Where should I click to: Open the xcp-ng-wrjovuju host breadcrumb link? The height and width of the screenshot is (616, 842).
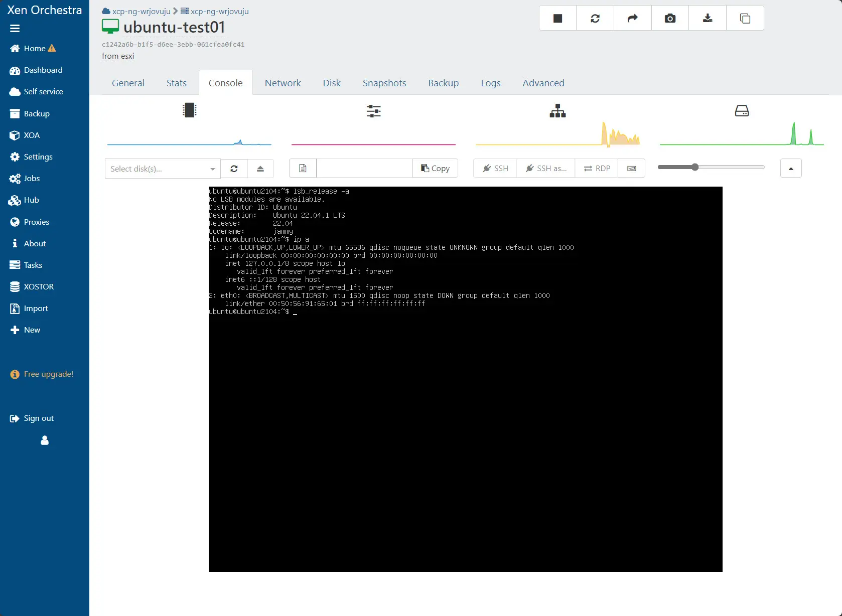click(x=215, y=11)
